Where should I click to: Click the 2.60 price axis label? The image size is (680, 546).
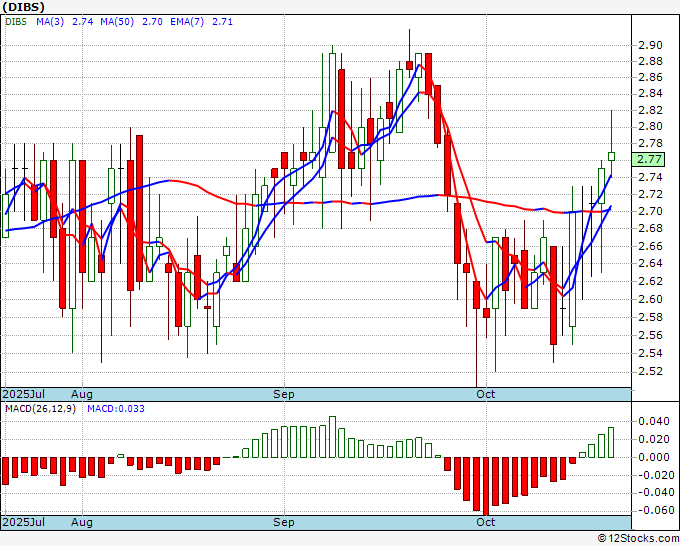(x=651, y=299)
